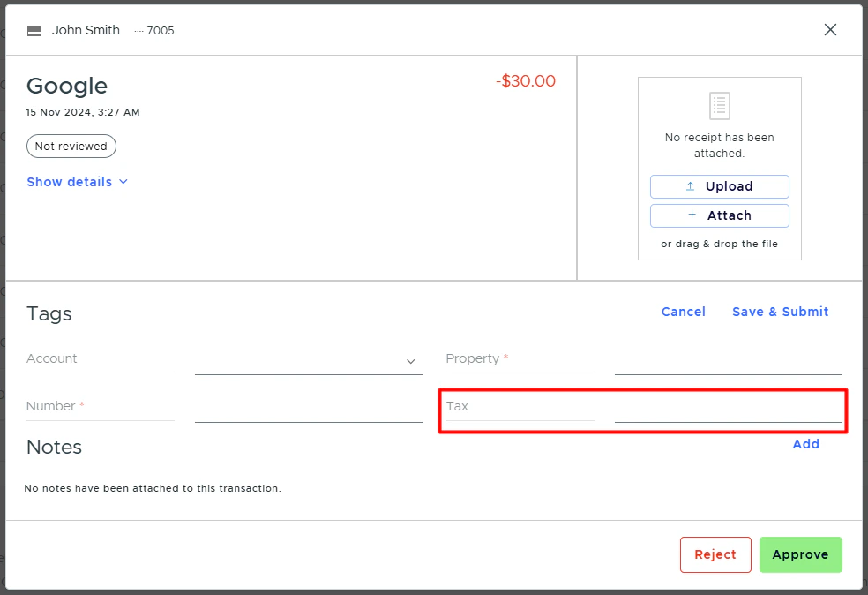The image size is (868, 595).
Task: Click Save & Submit
Action: click(x=780, y=311)
